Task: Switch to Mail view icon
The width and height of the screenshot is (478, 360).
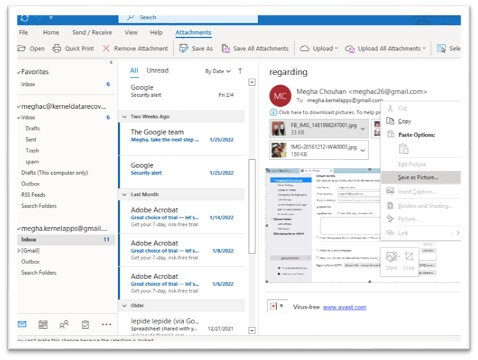Action: [x=22, y=324]
